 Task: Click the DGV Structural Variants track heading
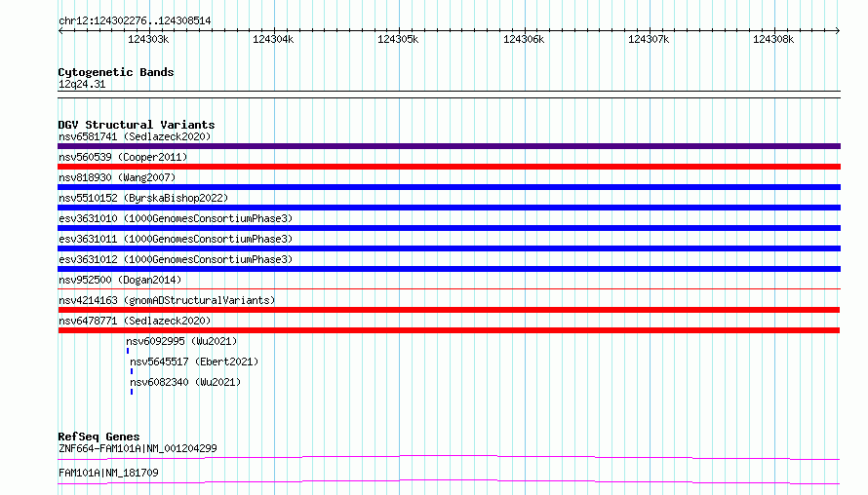[x=137, y=125]
